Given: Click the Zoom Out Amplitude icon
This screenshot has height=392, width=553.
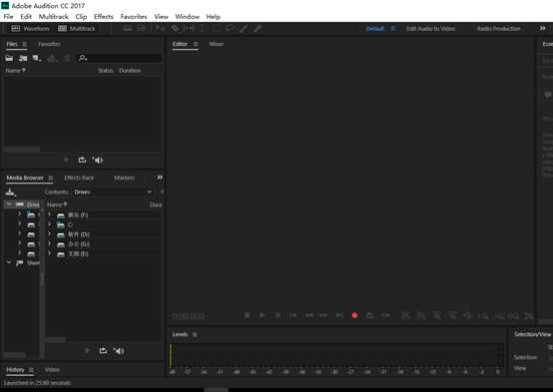Looking at the screenshot, I should click(x=421, y=315).
